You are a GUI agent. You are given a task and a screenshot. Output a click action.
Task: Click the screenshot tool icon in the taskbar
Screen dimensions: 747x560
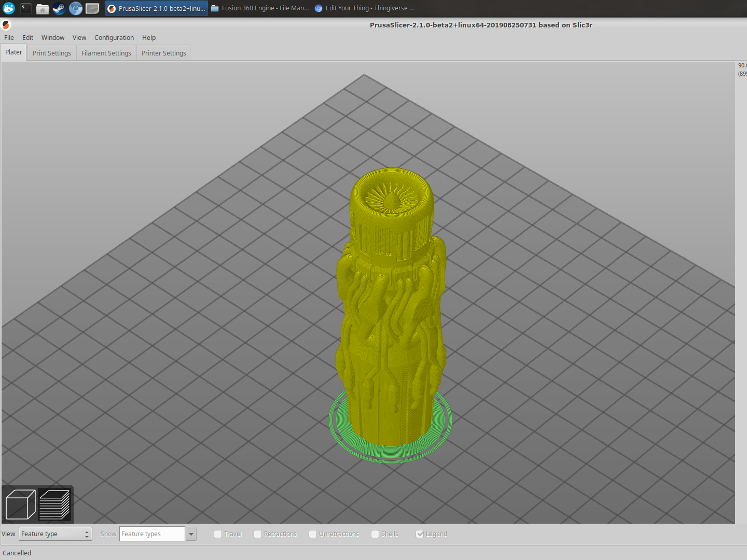(x=92, y=8)
